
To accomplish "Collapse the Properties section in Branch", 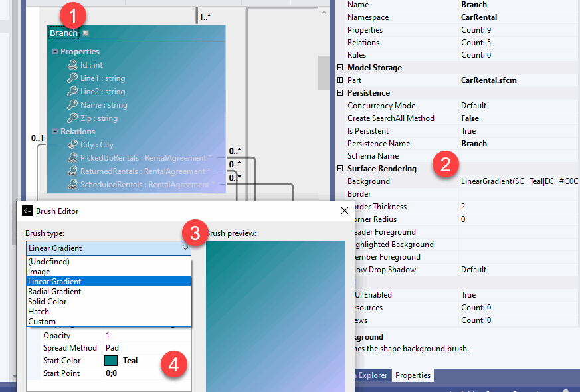I will click(x=55, y=52).
